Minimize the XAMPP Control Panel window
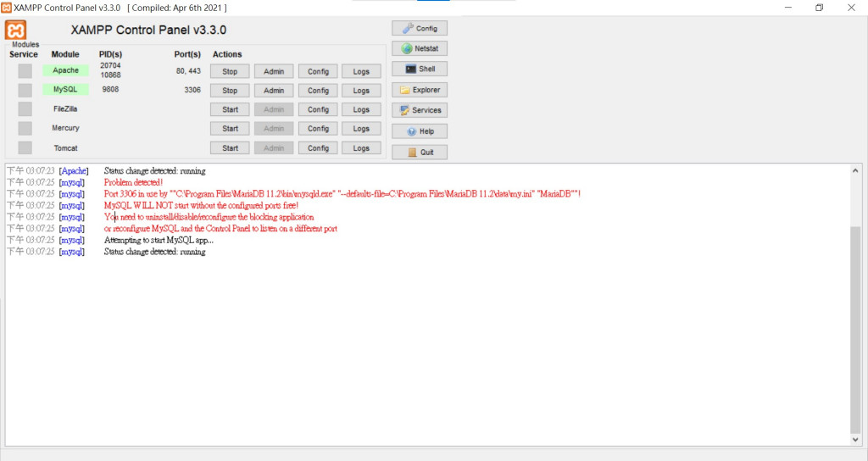This screenshot has height=461, width=868. point(787,8)
